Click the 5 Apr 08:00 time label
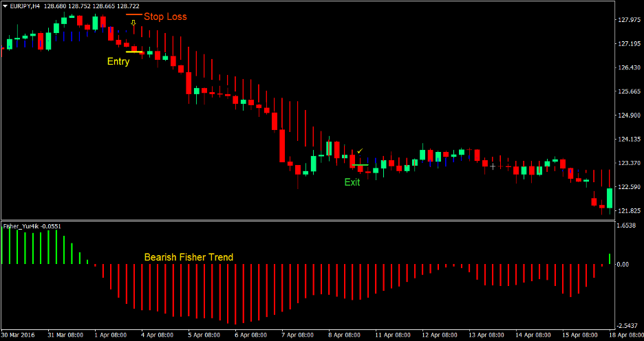The image size is (644, 341). click(204, 334)
